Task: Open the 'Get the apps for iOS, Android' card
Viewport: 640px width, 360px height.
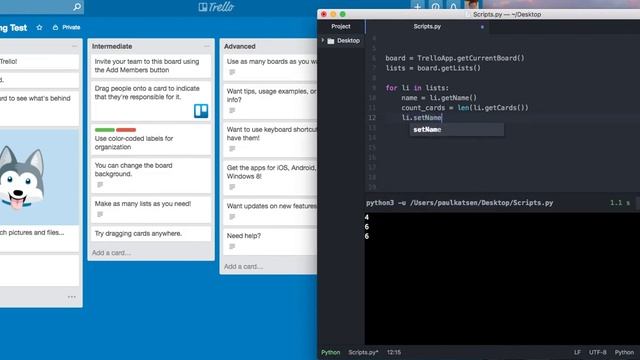Action: pyautogui.click(x=270, y=178)
